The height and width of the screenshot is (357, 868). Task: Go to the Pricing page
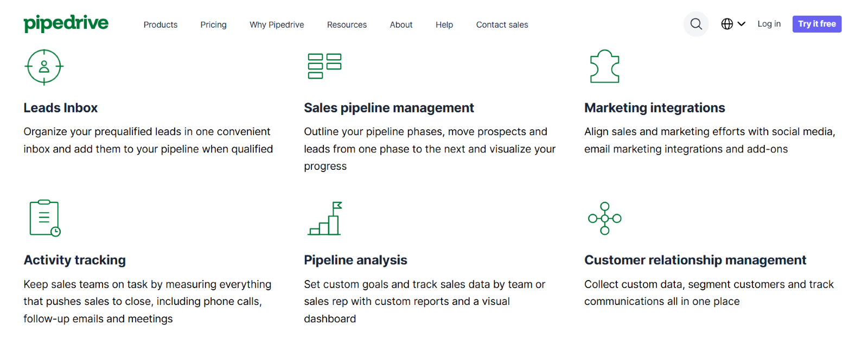tap(213, 24)
